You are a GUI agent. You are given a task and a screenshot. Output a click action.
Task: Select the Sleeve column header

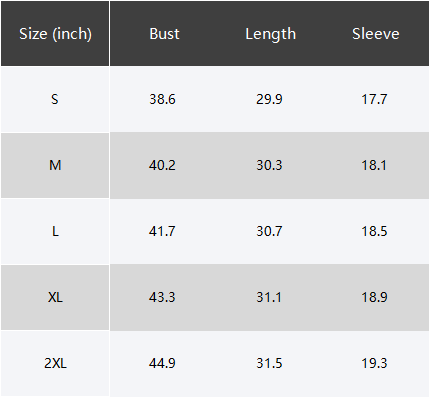[376, 34]
